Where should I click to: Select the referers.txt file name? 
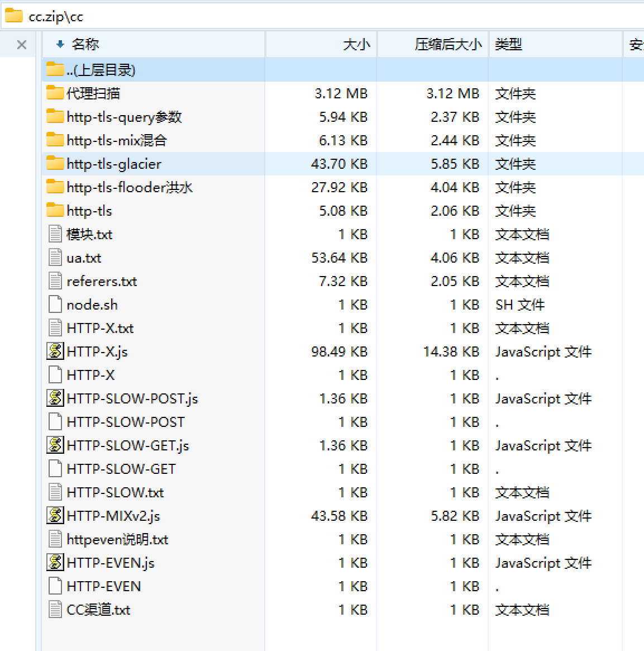click(102, 281)
